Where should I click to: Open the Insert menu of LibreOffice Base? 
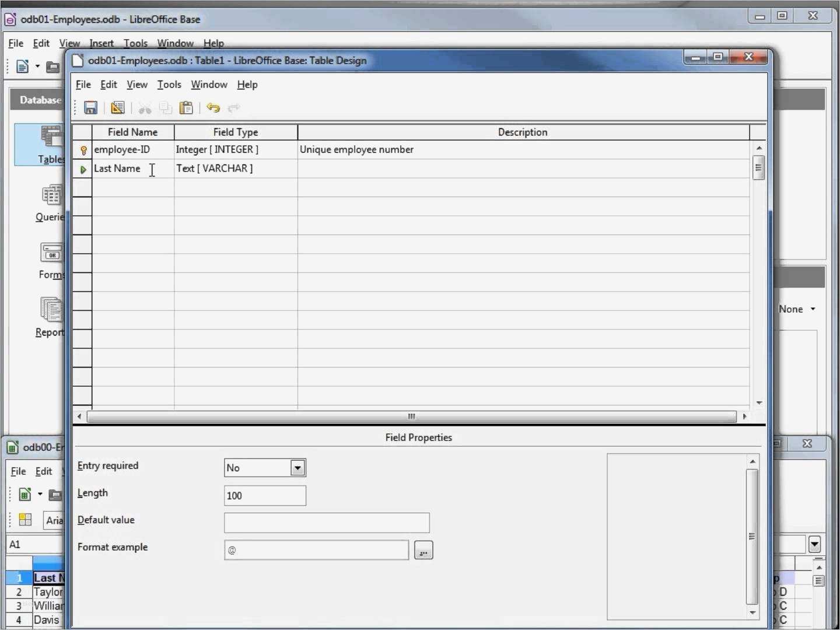(101, 43)
